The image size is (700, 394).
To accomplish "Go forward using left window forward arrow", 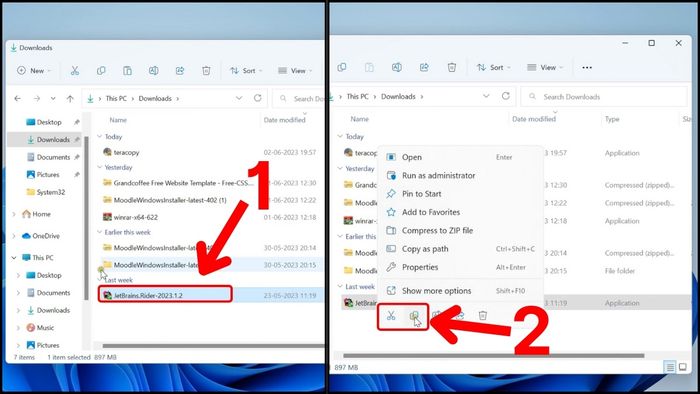I will coord(37,98).
